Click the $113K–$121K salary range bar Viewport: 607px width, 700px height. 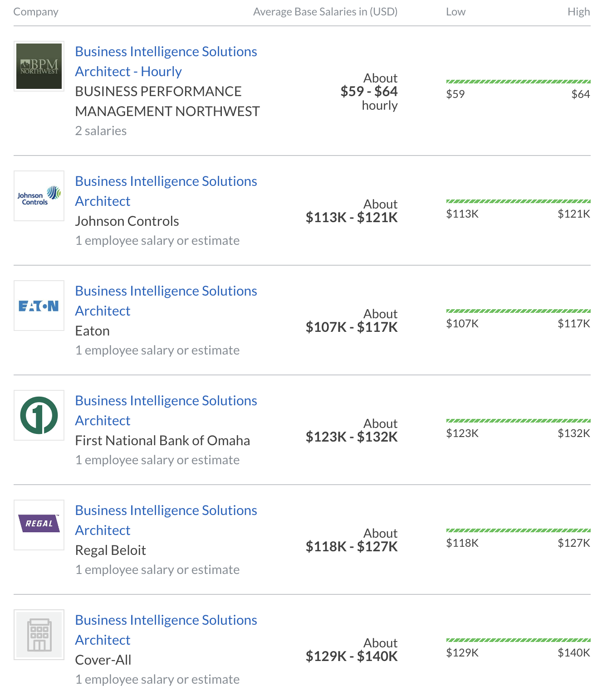coord(518,201)
